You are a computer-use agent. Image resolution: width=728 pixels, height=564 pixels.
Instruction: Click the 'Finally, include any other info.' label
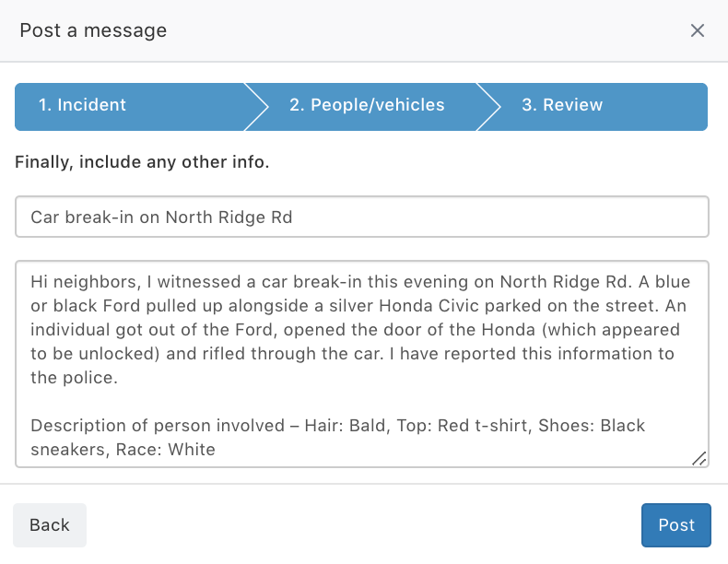pyautogui.click(x=142, y=162)
